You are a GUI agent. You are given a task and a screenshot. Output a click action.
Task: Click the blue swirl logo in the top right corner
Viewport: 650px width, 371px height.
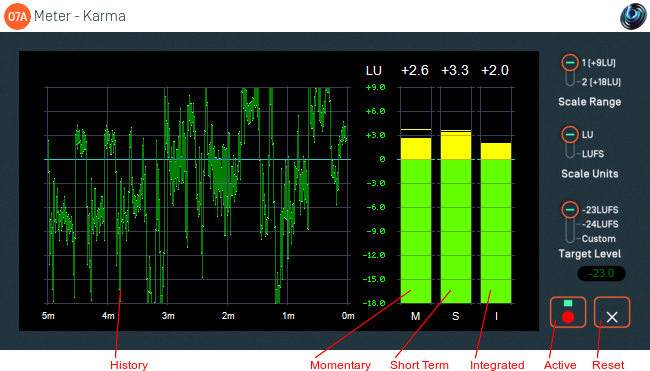pos(633,16)
